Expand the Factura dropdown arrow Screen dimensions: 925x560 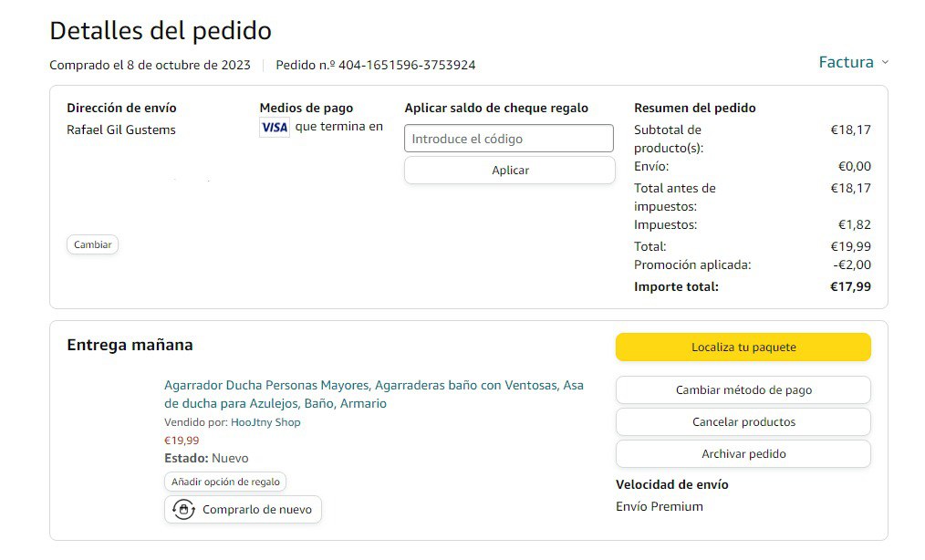click(x=884, y=63)
